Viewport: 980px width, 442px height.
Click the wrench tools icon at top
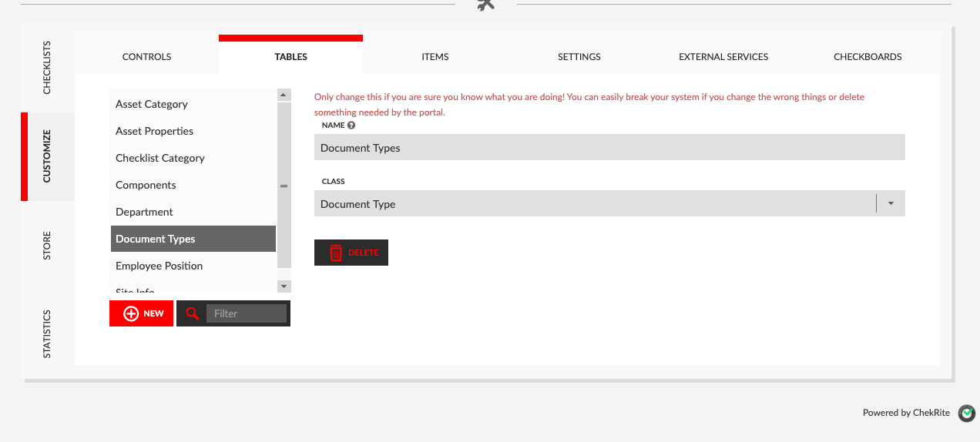485,5
